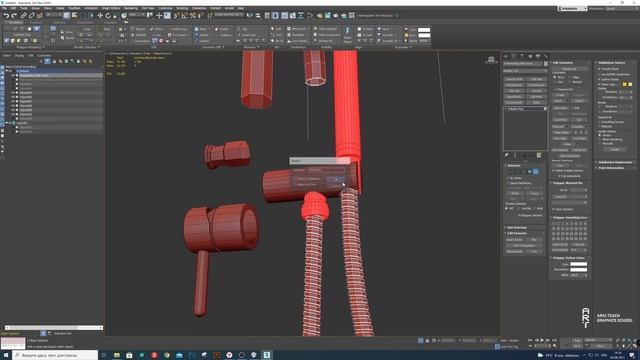Activate the Select and Rotate tool
The height and width of the screenshot is (360, 640).
click(x=108, y=16)
